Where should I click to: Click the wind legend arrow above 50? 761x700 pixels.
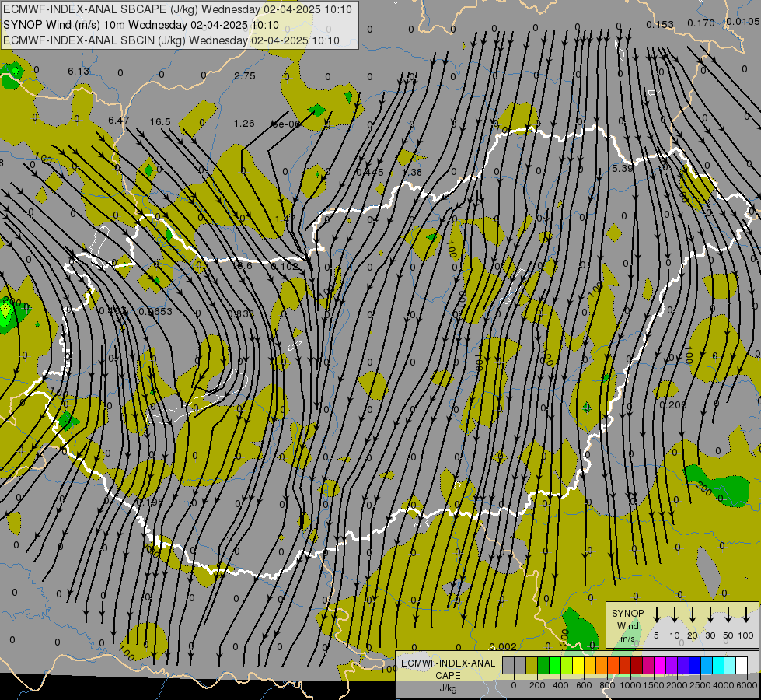(x=728, y=615)
